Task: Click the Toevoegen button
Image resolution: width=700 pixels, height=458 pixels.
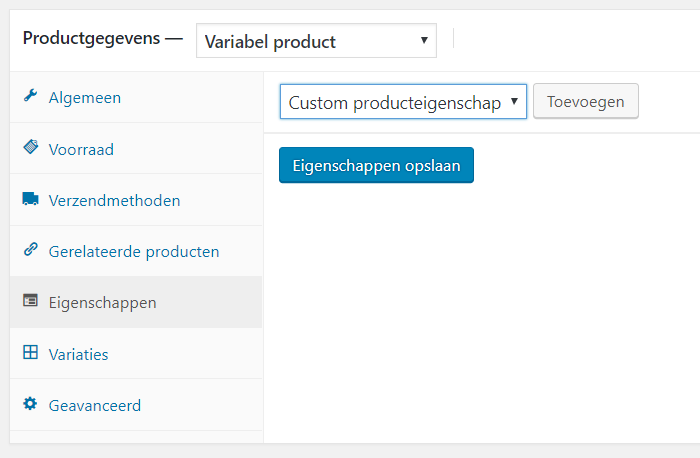Action: click(586, 101)
